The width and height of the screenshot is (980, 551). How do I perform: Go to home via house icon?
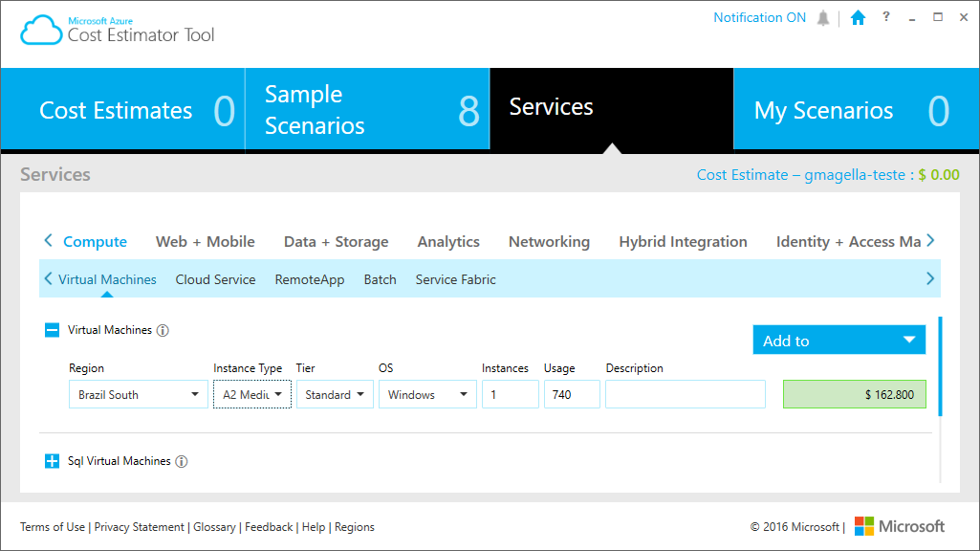[x=859, y=17]
